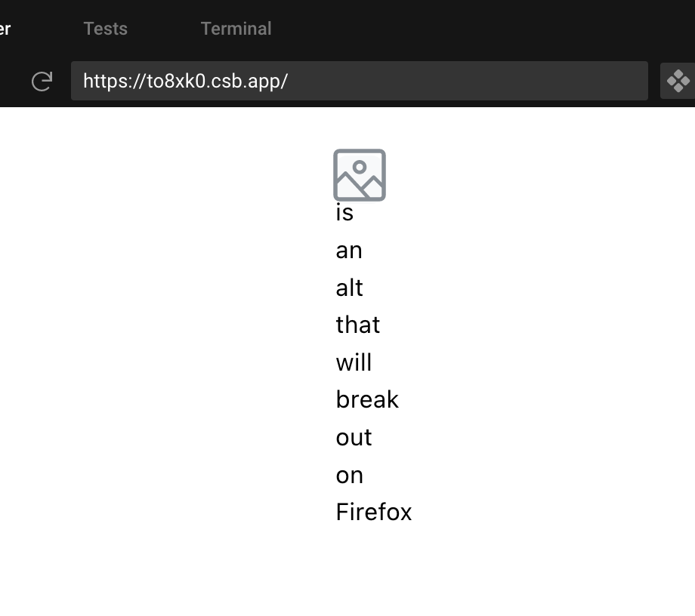Click the broken image placeholder icon
The width and height of the screenshot is (695, 616).
point(359,174)
